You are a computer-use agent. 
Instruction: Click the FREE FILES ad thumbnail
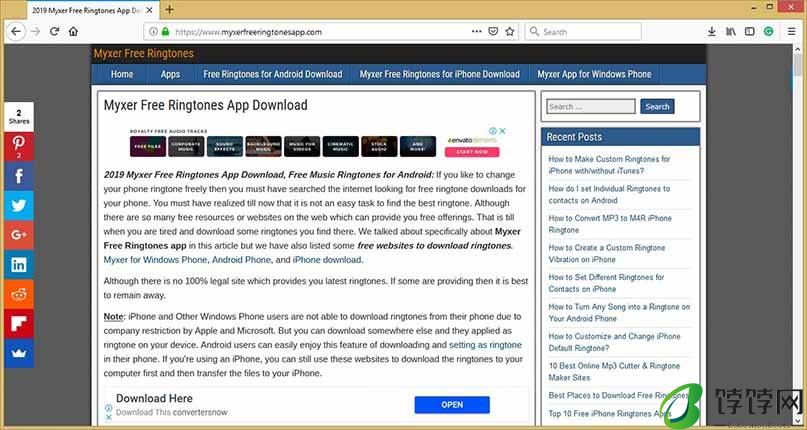pos(148,146)
